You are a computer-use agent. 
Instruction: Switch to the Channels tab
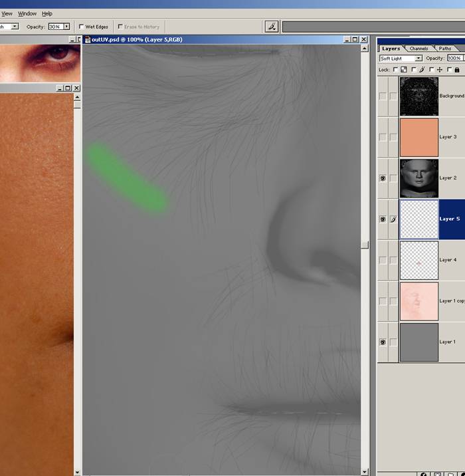click(x=418, y=49)
